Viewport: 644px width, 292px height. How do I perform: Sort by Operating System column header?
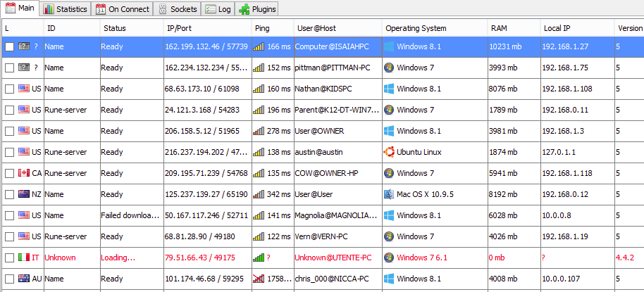click(x=435, y=28)
